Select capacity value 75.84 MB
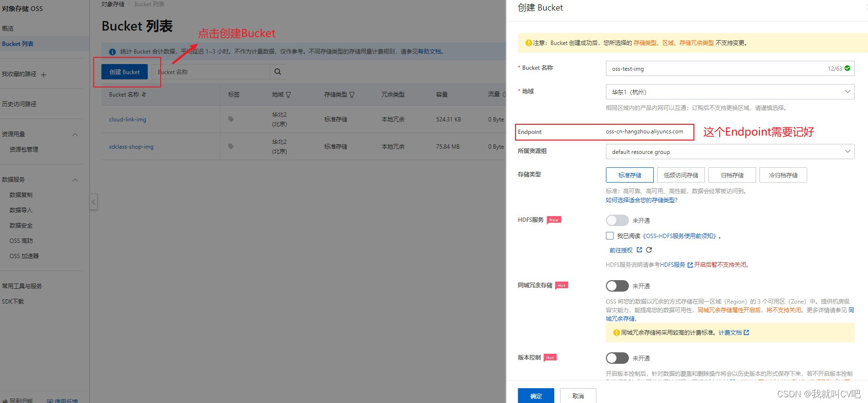Screen dimensions: 868x403 click(448, 146)
